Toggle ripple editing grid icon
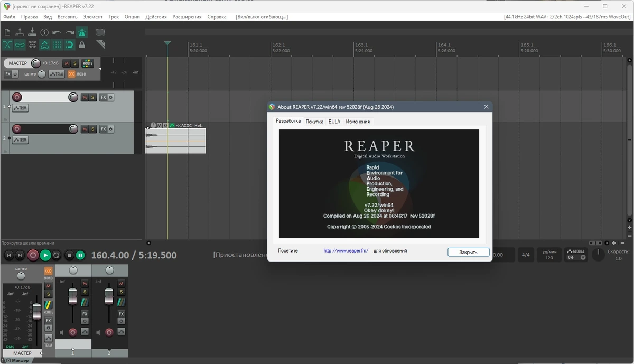This screenshot has width=634, height=364. coord(32,45)
